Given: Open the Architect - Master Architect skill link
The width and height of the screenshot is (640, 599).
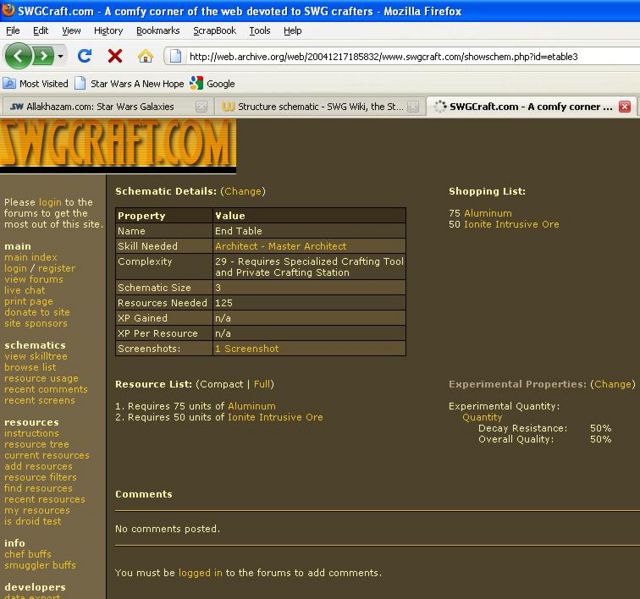Looking at the screenshot, I should [281, 246].
